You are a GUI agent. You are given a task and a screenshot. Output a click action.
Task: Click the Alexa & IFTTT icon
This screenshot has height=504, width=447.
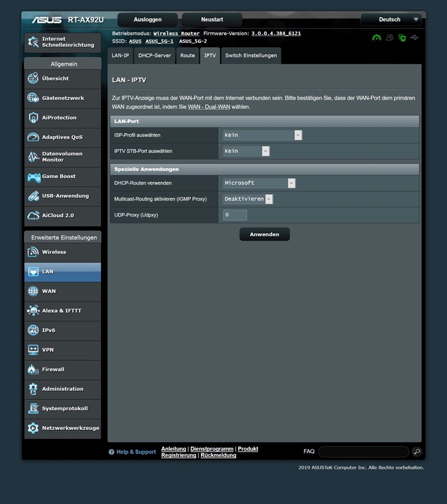click(x=33, y=310)
